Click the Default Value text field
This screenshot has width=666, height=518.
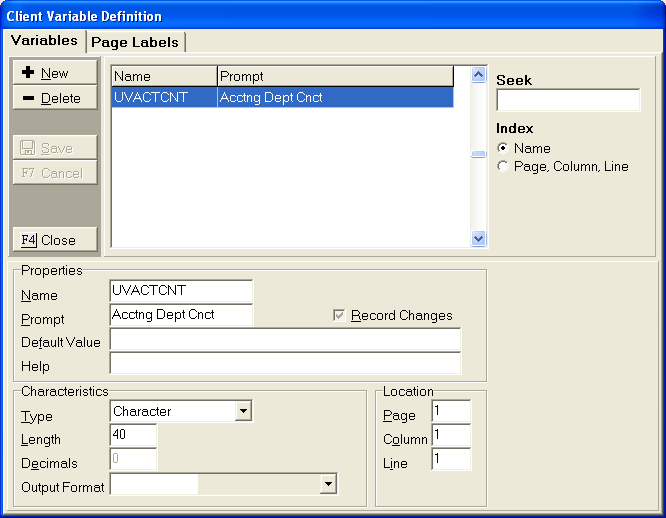click(285, 341)
